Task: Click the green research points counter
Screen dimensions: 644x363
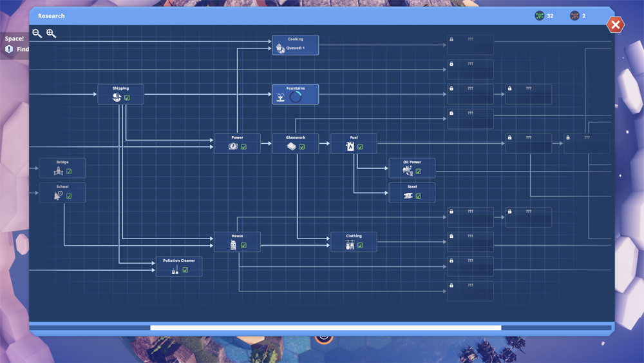Action: [544, 15]
